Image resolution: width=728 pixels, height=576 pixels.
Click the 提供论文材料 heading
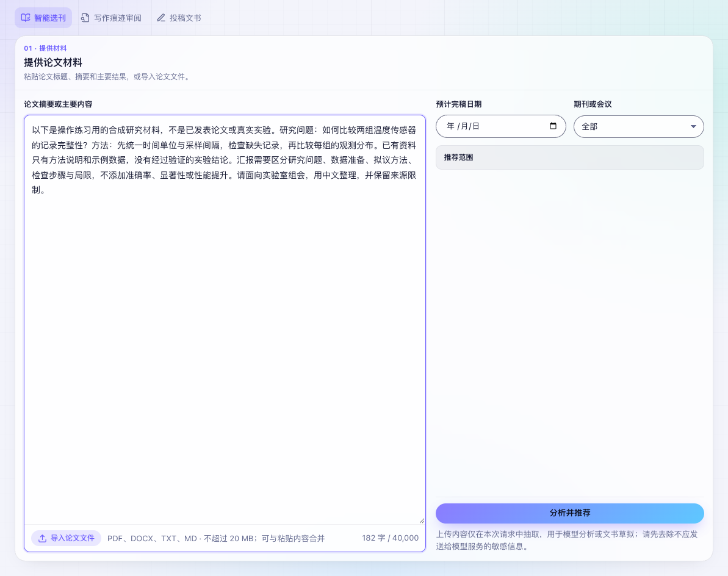[53, 62]
